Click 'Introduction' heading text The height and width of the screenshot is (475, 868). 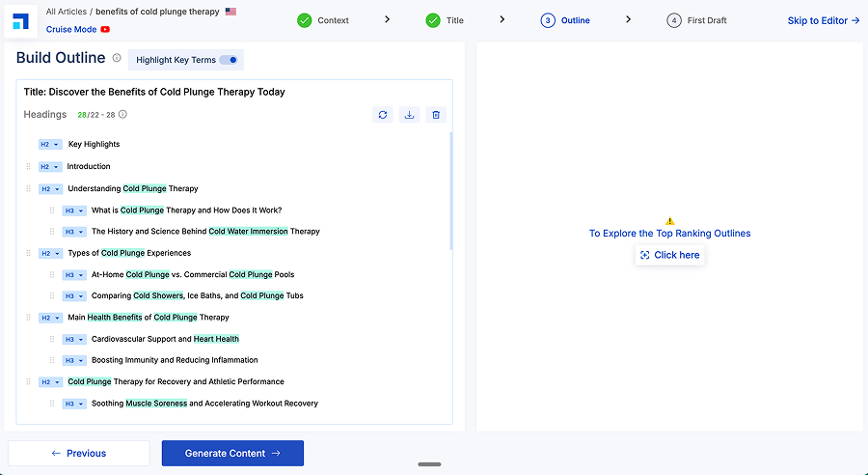pos(89,166)
